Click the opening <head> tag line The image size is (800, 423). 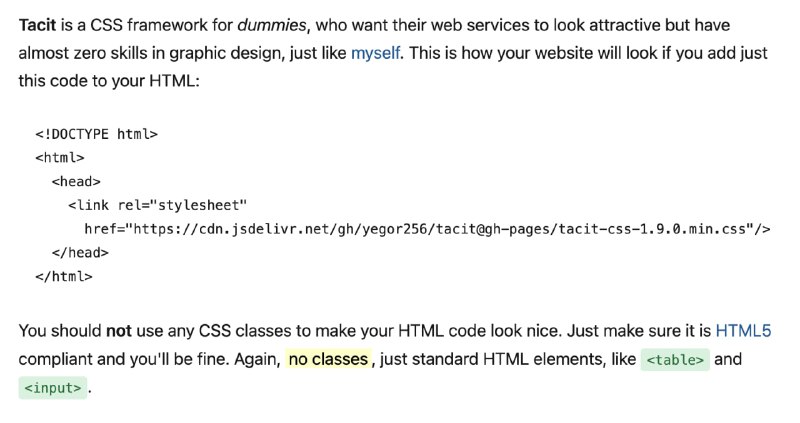76,182
